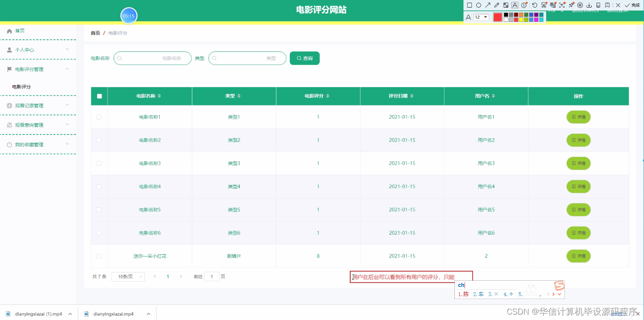This screenshot has width=644, height=320.
Task: Select the rectangle shape annotation tool
Action: [470, 5]
